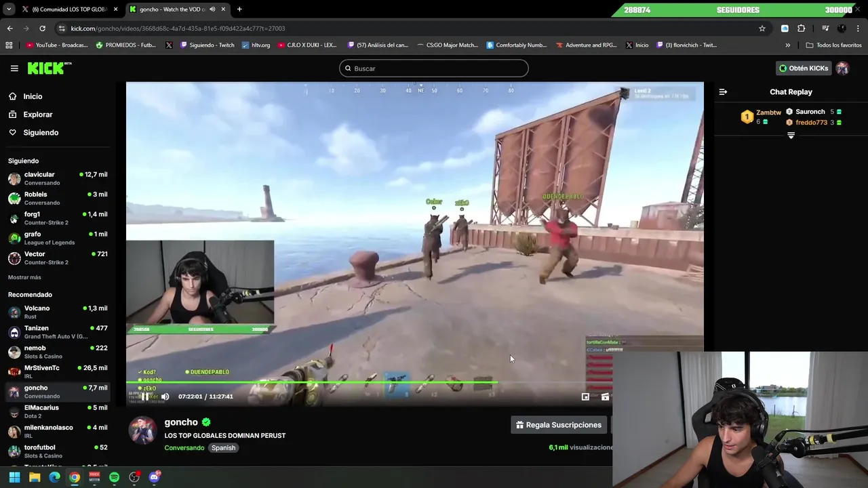Open Vector channel in the Siguiendo list
868x488 pixels.
(x=58, y=258)
